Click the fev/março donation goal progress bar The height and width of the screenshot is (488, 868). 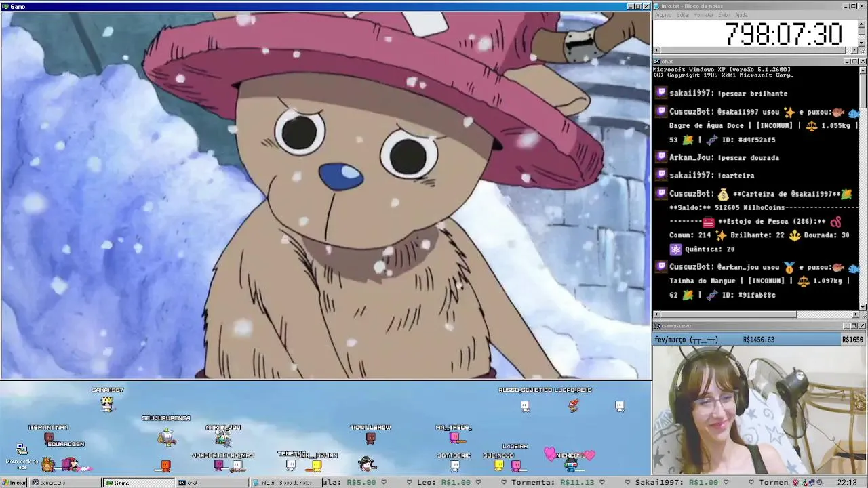coord(759,340)
